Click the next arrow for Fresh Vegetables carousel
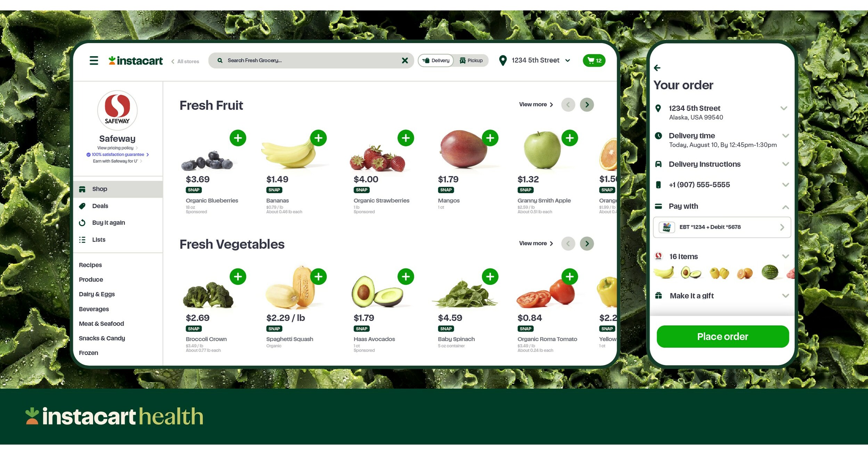The image size is (868, 455). click(588, 244)
